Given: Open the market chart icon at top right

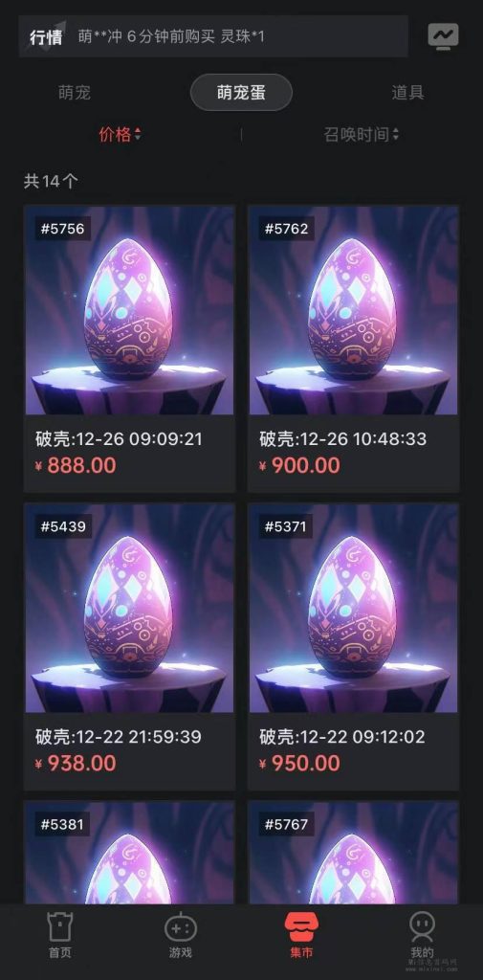Looking at the screenshot, I should point(443,36).
